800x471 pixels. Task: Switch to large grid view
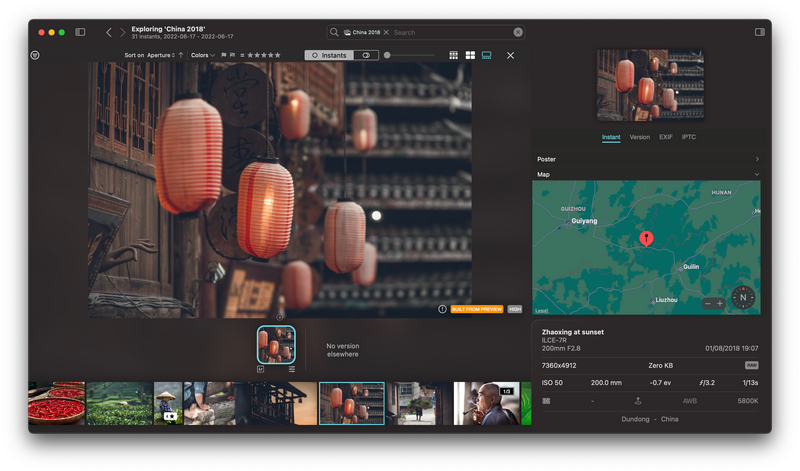[x=470, y=55]
